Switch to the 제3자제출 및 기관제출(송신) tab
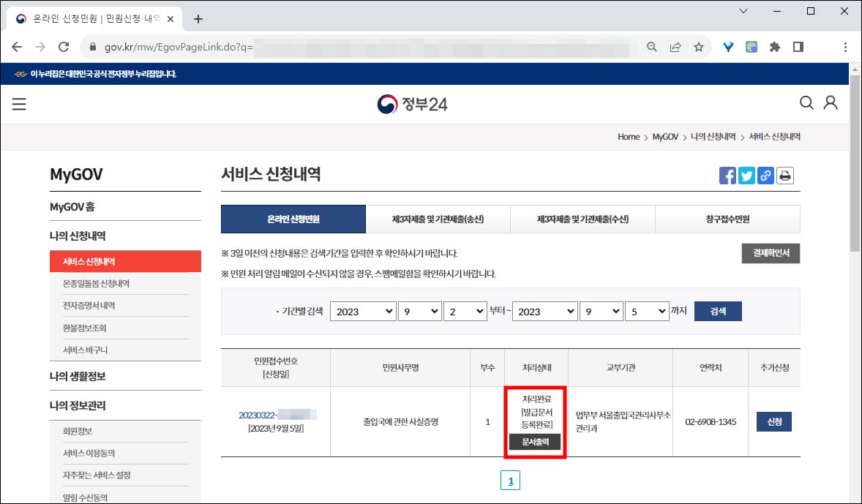This screenshot has height=504, width=862. tap(438, 219)
